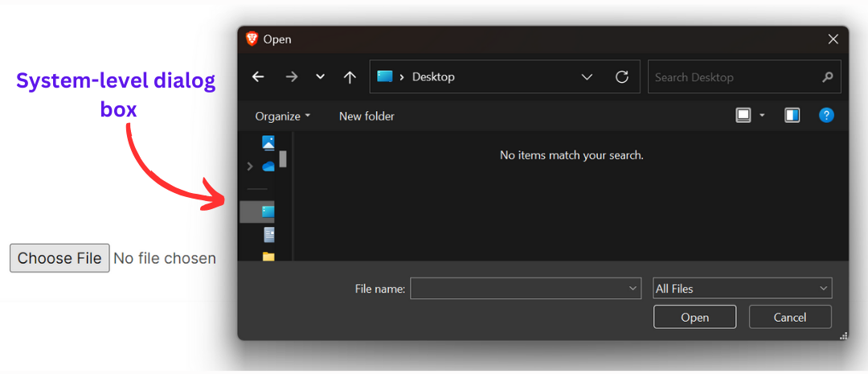
Task: Open the All Files type dropdown
Action: pos(743,289)
